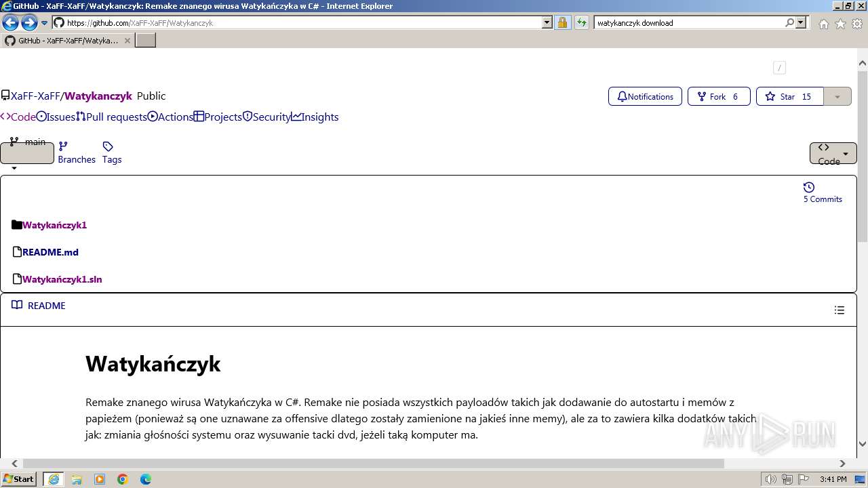The height and width of the screenshot is (488, 868).
Task: Open the XaFF-XaFF owner link
Action: tap(35, 96)
